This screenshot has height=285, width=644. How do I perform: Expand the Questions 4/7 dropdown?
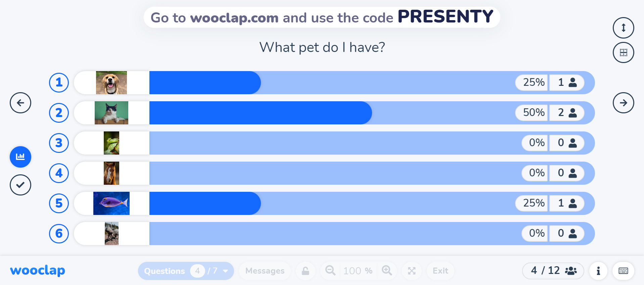186,271
